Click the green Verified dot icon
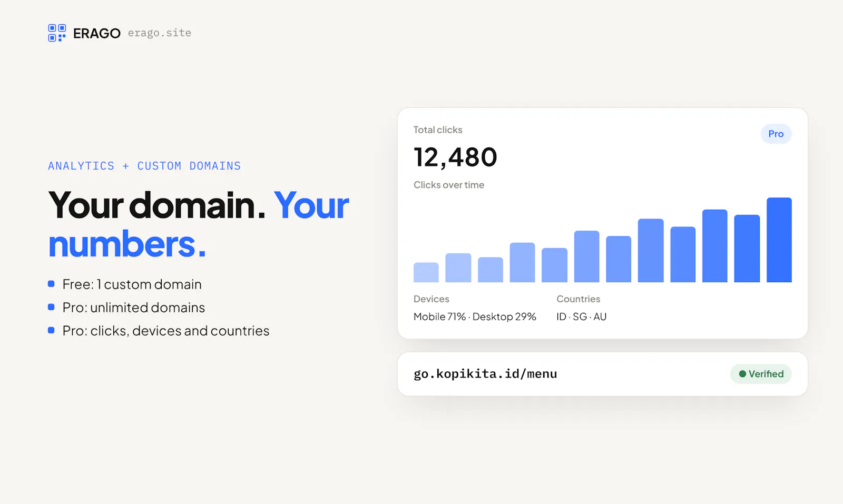843x504 pixels. point(742,374)
